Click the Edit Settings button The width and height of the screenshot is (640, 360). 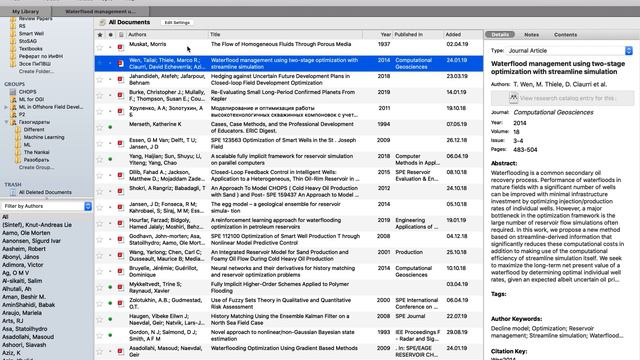coord(177,22)
